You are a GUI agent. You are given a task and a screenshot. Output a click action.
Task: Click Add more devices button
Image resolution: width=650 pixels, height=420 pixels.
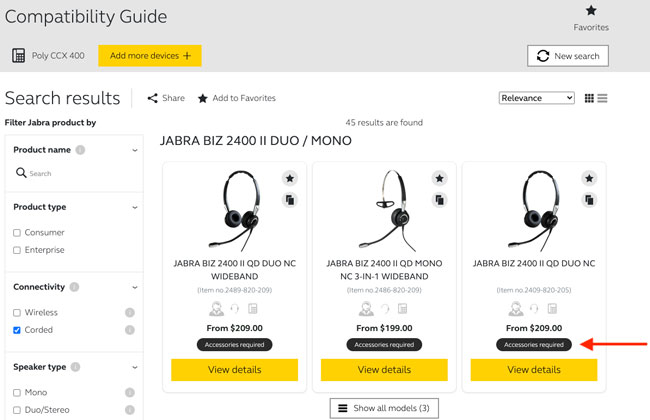click(x=149, y=56)
